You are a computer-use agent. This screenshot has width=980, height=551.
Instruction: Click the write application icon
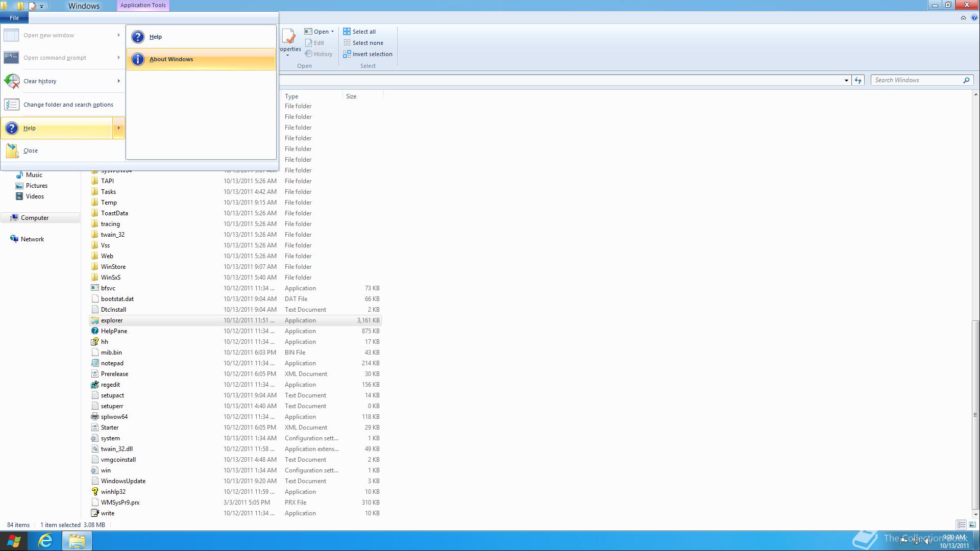94,513
